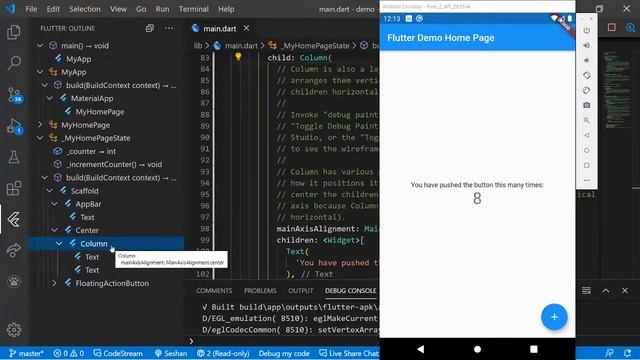Collapse the Scaffold outline node
This screenshot has height=360, width=640.
(x=49, y=191)
